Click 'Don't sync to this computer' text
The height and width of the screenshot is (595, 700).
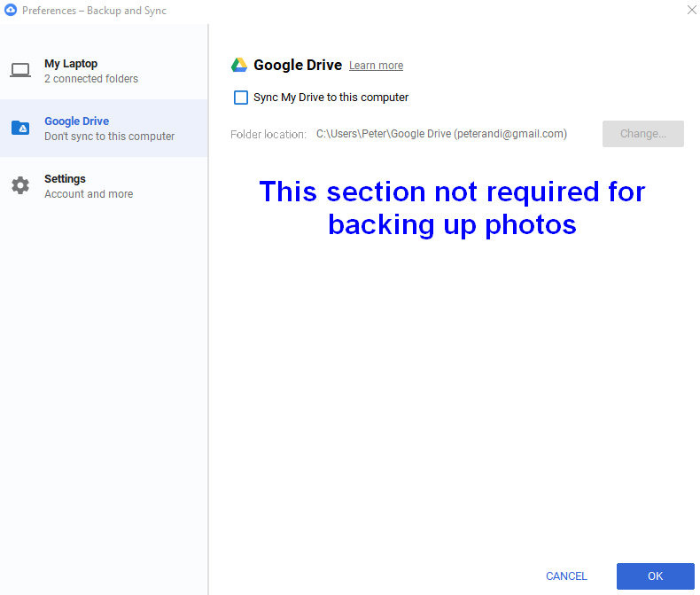pos(109,137)
